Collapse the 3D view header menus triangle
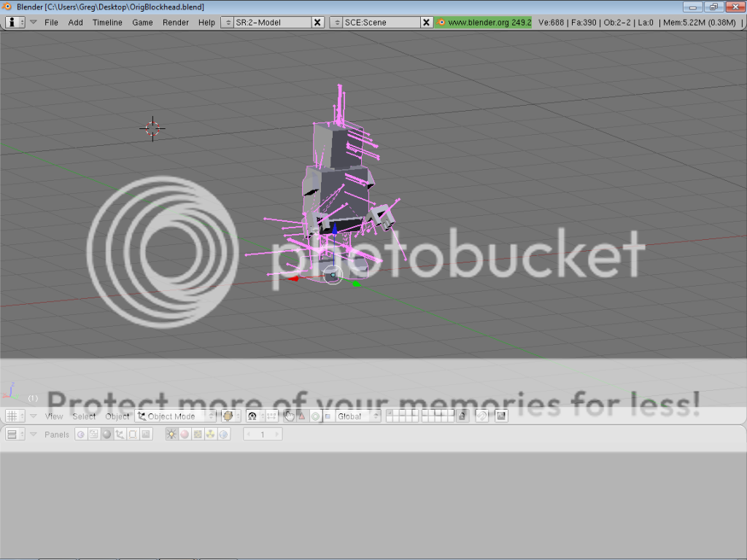The image size is (747, 560). click(x=34, y=416)
